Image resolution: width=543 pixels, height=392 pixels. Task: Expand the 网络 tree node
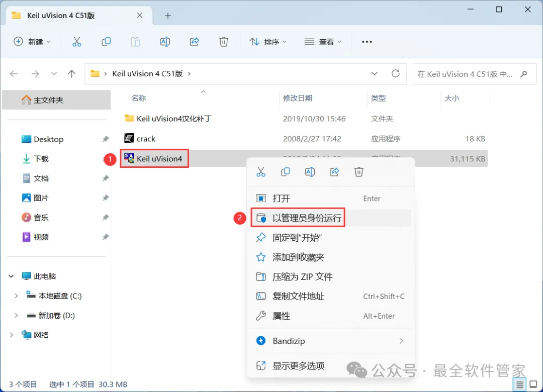(12, 335)
